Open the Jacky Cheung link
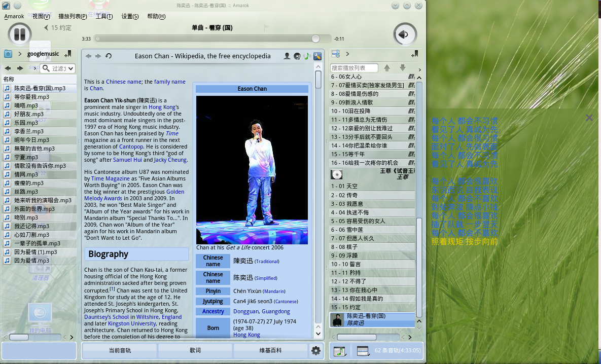The height and width of the screenshot is (364, 601). [x=170, y=160]
